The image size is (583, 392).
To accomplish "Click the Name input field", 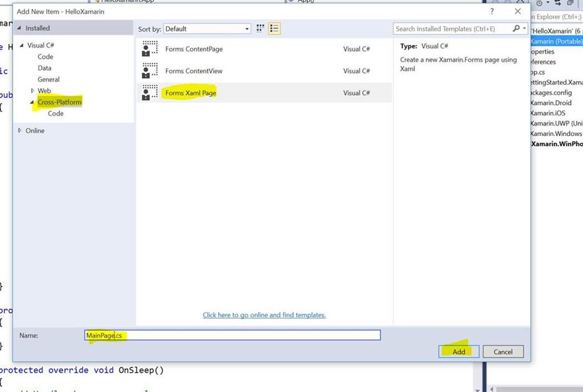I will point(232,335).
